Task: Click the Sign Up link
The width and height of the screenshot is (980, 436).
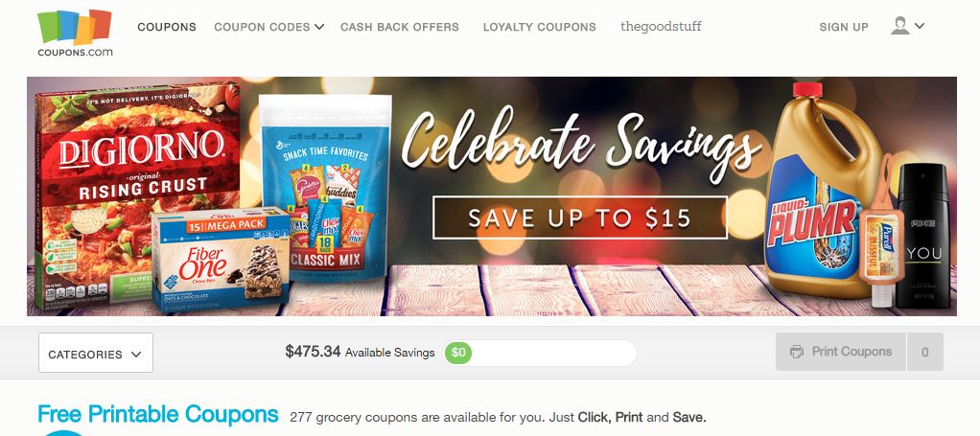Action: pos(844,27)
